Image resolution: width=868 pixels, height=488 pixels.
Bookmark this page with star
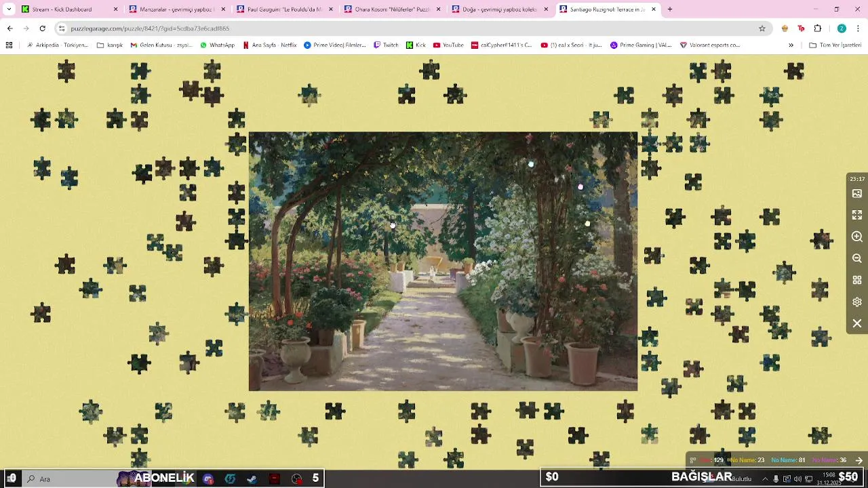click(x=762, y=28)
